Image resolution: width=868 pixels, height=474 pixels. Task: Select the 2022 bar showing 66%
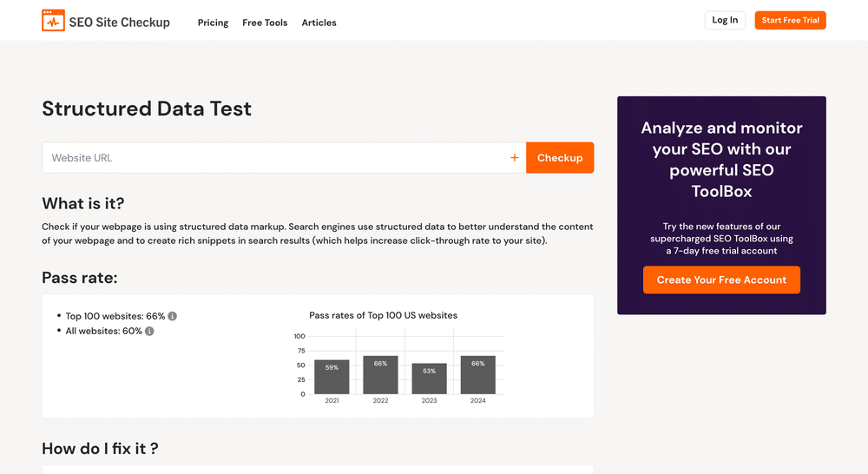tap(380, 375)
